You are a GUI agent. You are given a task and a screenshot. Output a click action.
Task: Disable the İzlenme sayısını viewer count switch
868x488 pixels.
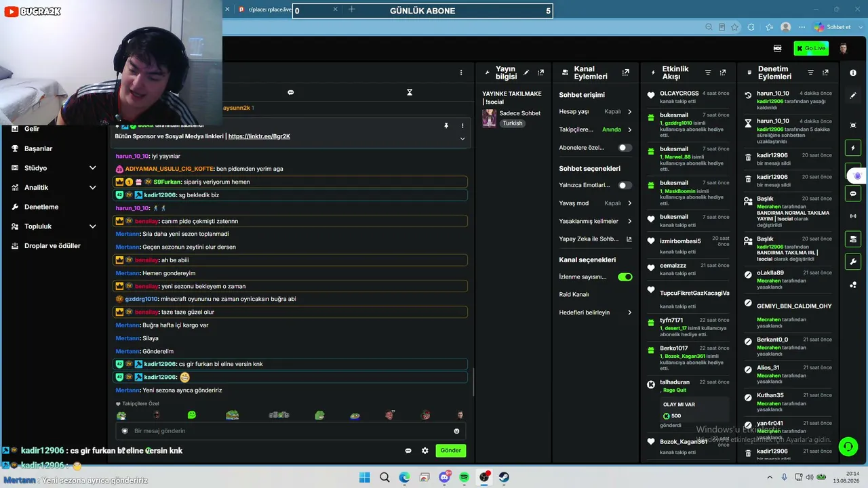point(625,277)
